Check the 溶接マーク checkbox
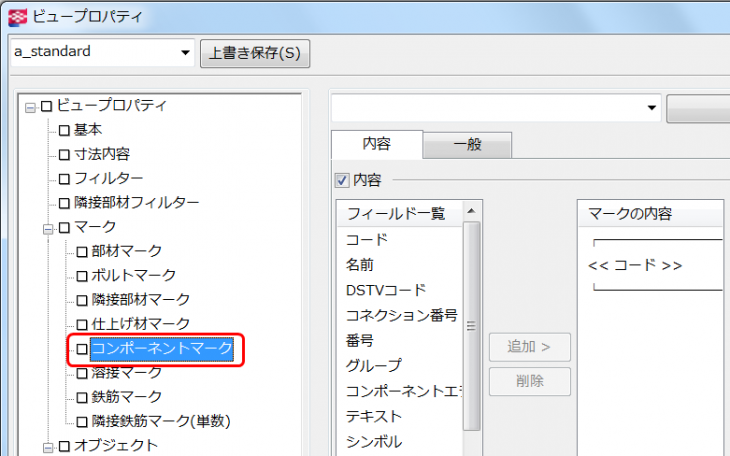The height and width of the screenshot is (456, 730). [82, 374]
